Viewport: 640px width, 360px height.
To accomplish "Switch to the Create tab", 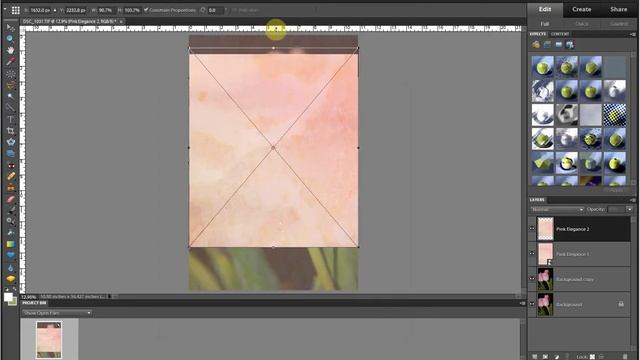I will (x=582, y=9).
